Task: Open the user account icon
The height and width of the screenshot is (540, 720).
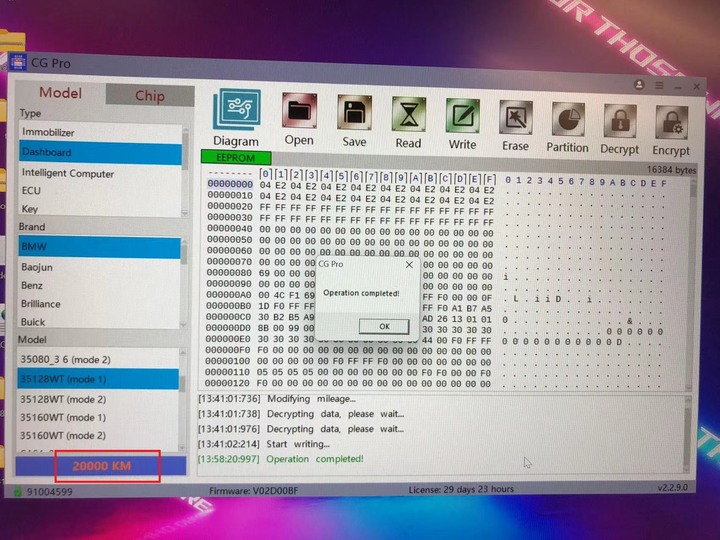Action: 639,85
